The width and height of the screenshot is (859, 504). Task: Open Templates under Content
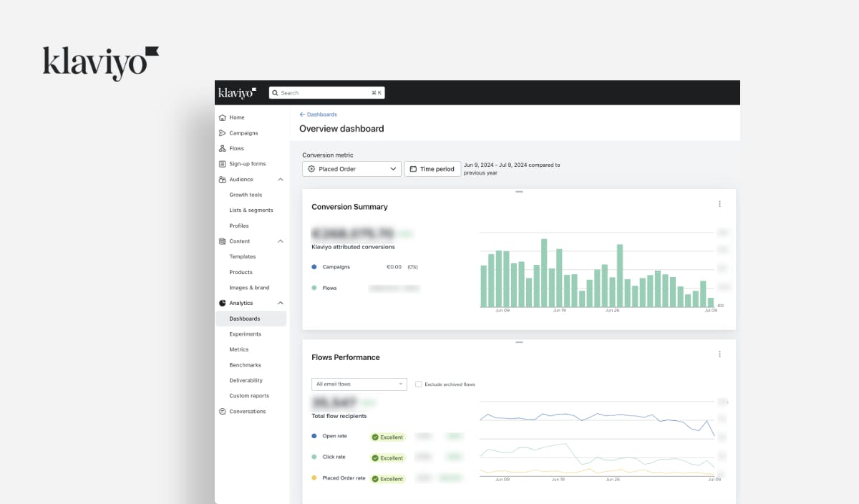(x=243, y=256)
